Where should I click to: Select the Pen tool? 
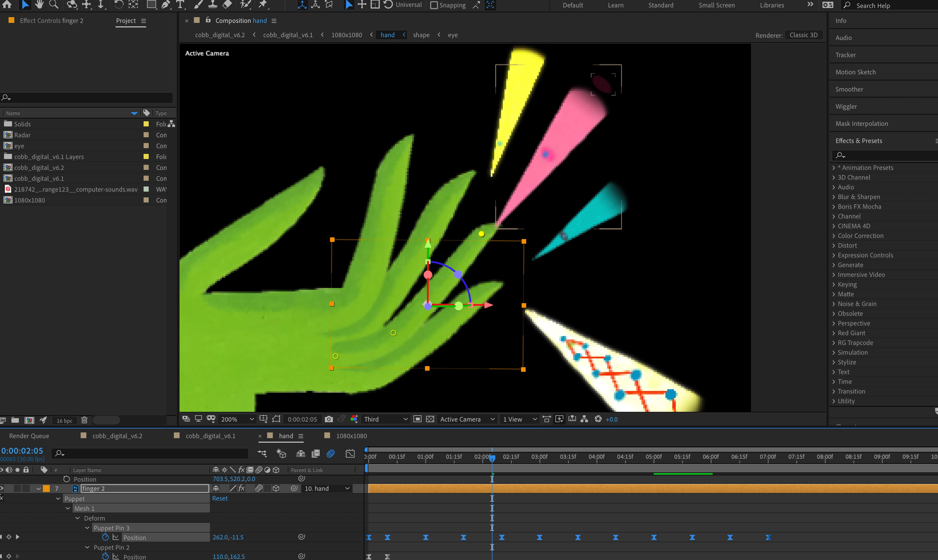pyautogui.click(x=165, y=5)
